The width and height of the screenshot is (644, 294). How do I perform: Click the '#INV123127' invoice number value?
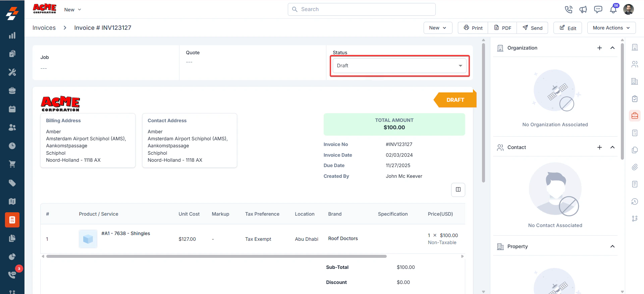[399, 144]
